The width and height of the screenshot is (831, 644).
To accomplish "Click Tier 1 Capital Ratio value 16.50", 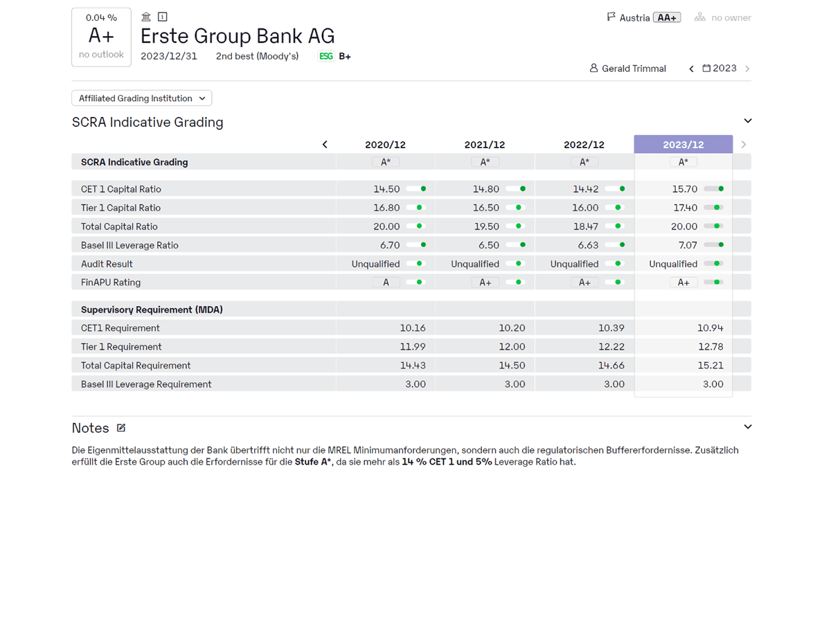I will pos(486,208).
